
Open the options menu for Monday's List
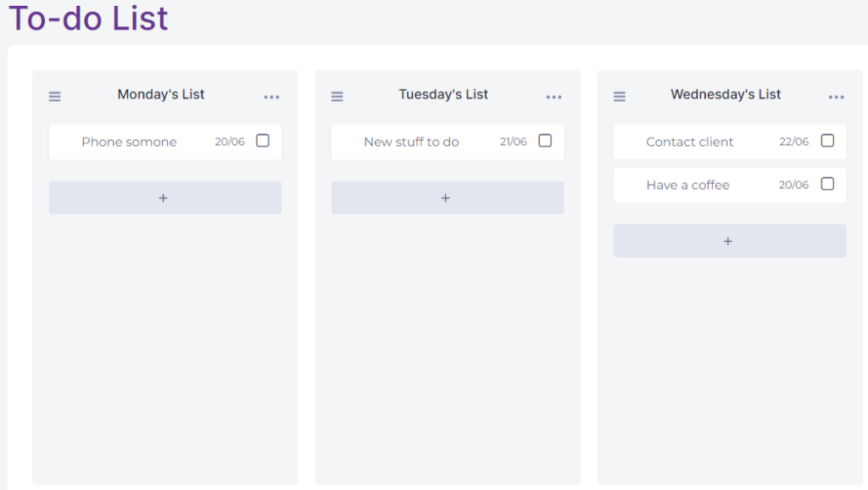tap(271, 97)
